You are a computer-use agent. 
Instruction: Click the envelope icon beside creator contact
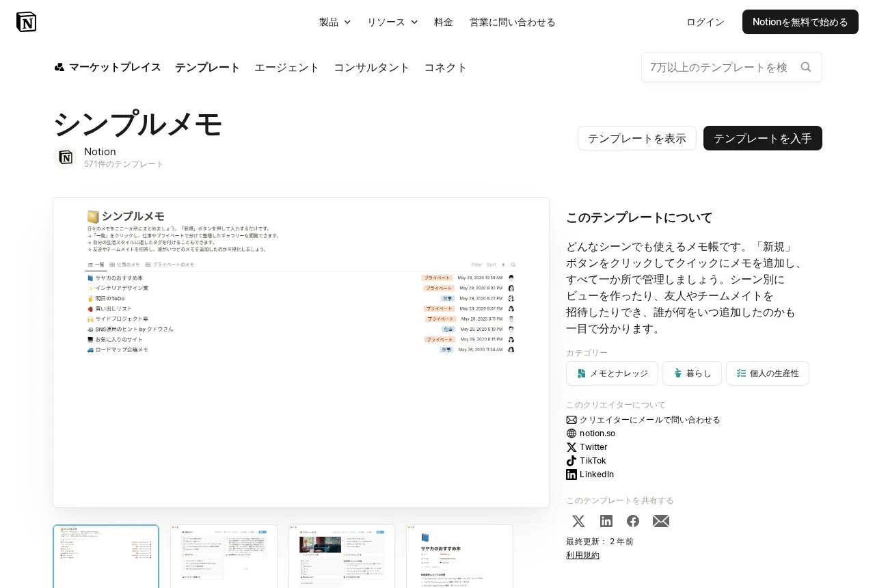(x=571, y=420)
